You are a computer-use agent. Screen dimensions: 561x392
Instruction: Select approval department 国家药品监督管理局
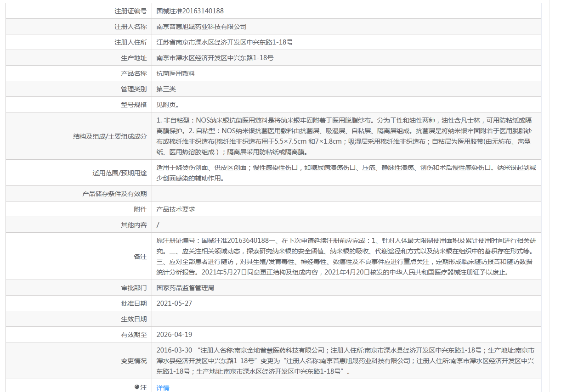pyautogui.click(x=186, y=288)
